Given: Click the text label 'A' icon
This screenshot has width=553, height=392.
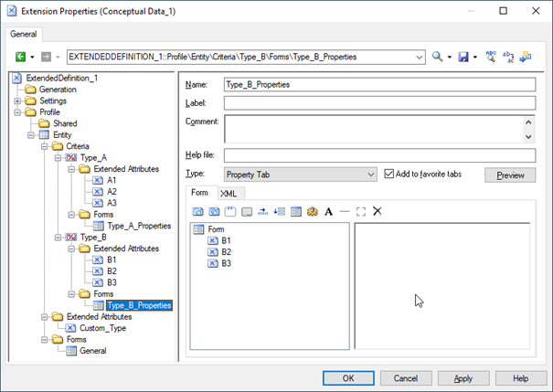Looking at the screenshot, I should point(328,211).
